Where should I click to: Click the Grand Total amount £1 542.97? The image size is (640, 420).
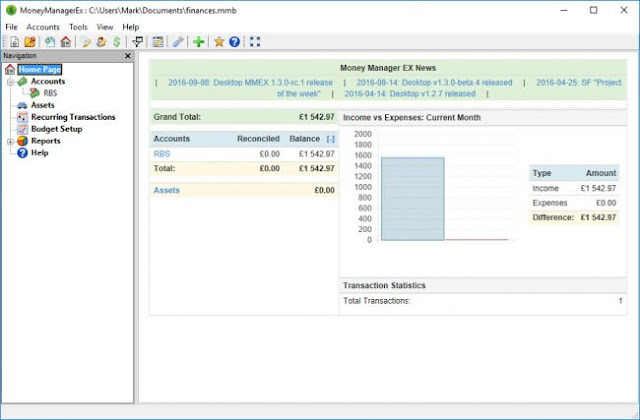(x=316, y=117)
